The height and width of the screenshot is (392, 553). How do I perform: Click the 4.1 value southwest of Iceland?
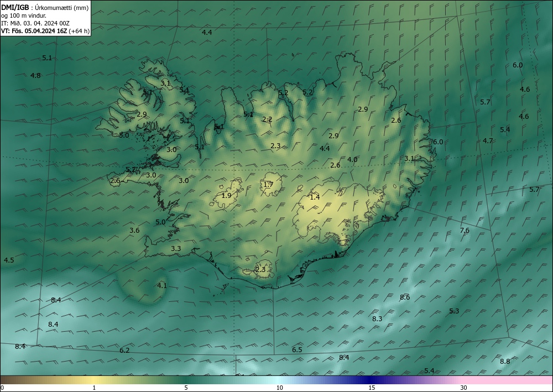(x=162, y=286)
